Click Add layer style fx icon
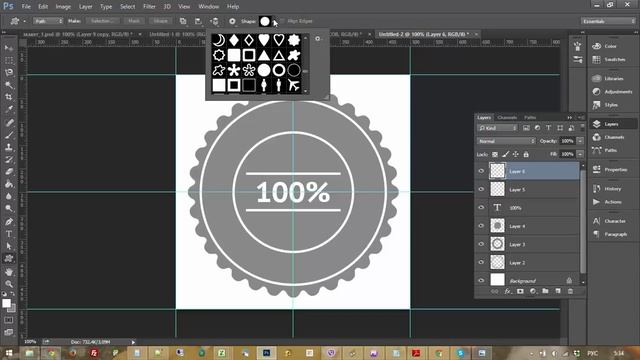 (x=507, y=291)
